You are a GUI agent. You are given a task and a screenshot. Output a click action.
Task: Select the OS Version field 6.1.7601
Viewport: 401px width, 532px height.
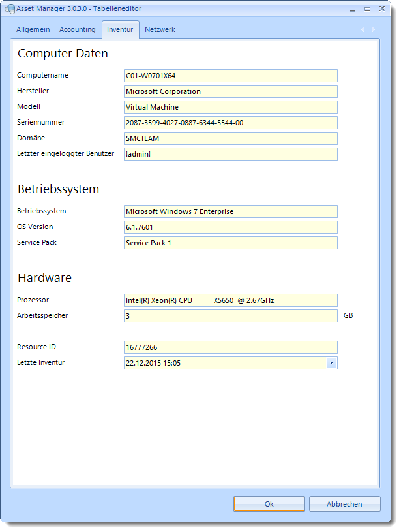(231, 227)
